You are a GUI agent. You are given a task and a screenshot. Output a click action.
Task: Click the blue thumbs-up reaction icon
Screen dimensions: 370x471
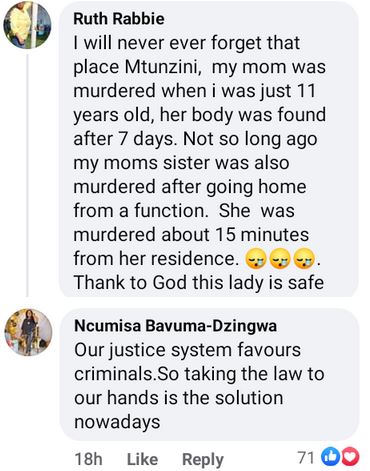click(x=330, y=457)
